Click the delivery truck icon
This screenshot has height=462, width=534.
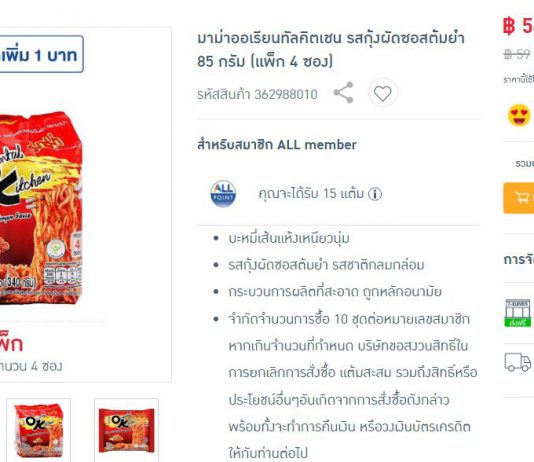tap(518, 362)
